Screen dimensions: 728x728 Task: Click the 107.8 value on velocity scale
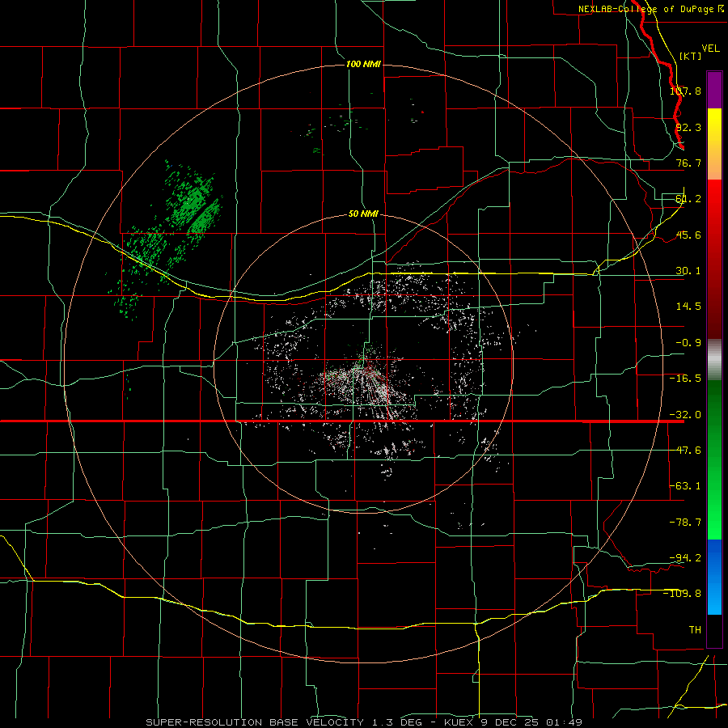(685, 91)
